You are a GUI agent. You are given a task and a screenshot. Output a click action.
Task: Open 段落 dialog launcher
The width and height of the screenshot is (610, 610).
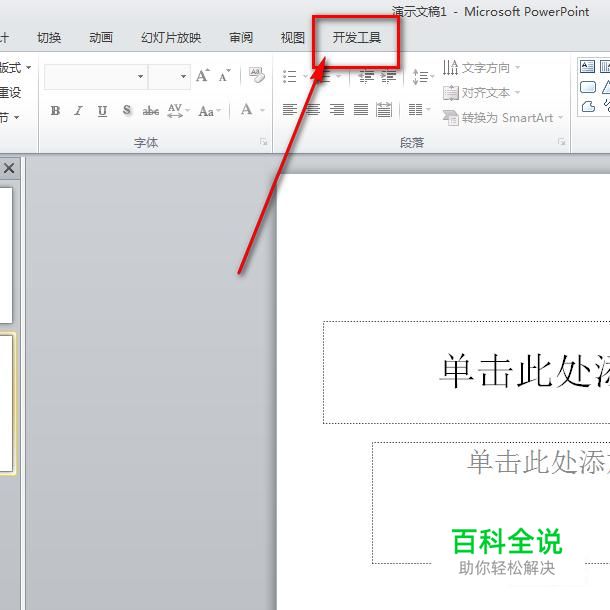(561, 142)
